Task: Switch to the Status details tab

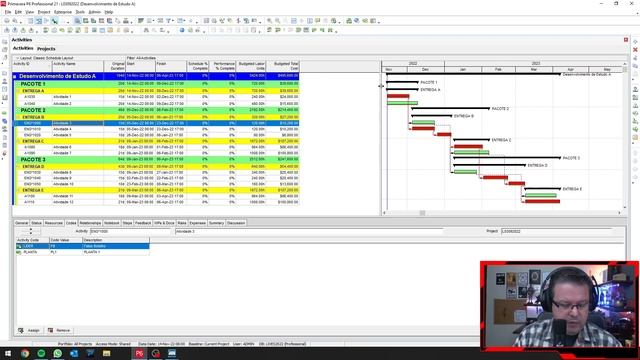Action: pyautogui.click(x=36, y=223)
